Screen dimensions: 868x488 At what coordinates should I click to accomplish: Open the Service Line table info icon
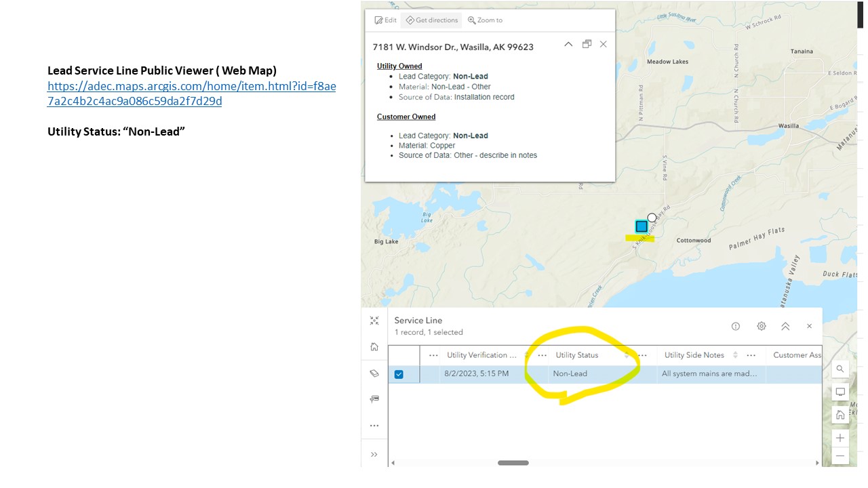[x=735, y=326]
